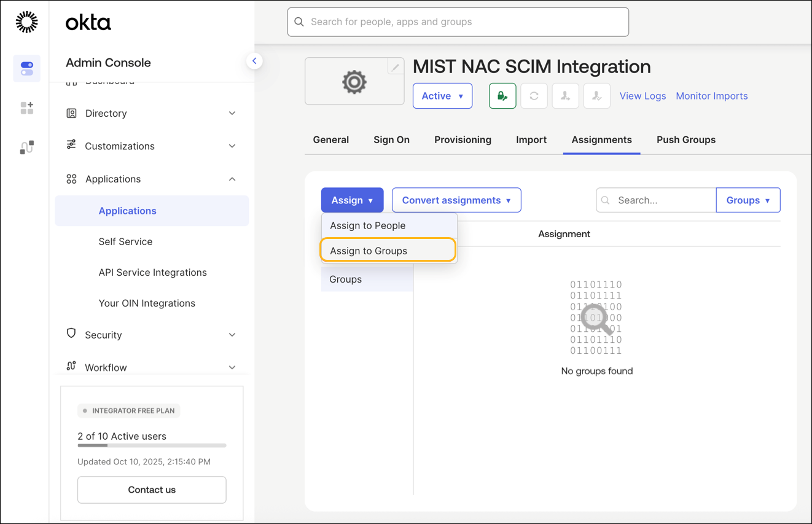812x524 pixels.
Task: Click the refresh application data icon
Action: 534,96
